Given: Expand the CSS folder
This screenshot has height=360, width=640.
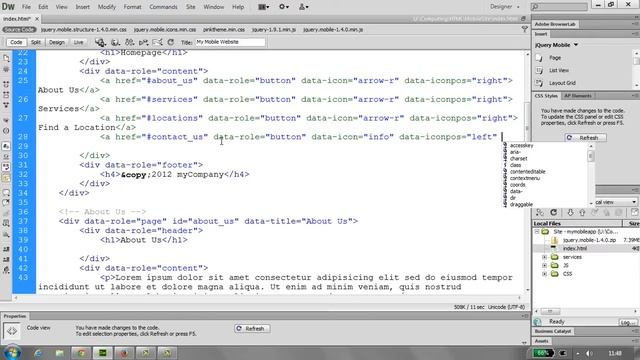Looking at the screenshot, I should click(544, 274).
